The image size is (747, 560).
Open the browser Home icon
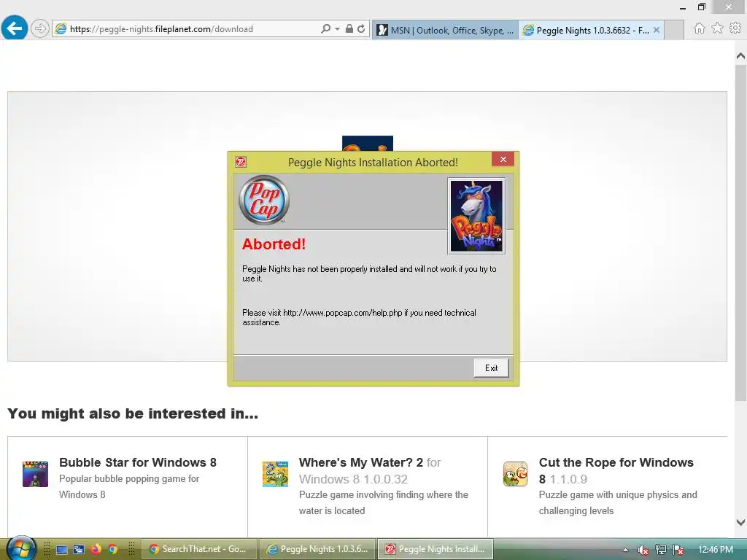pyautogui.click(x=699, y=28)
